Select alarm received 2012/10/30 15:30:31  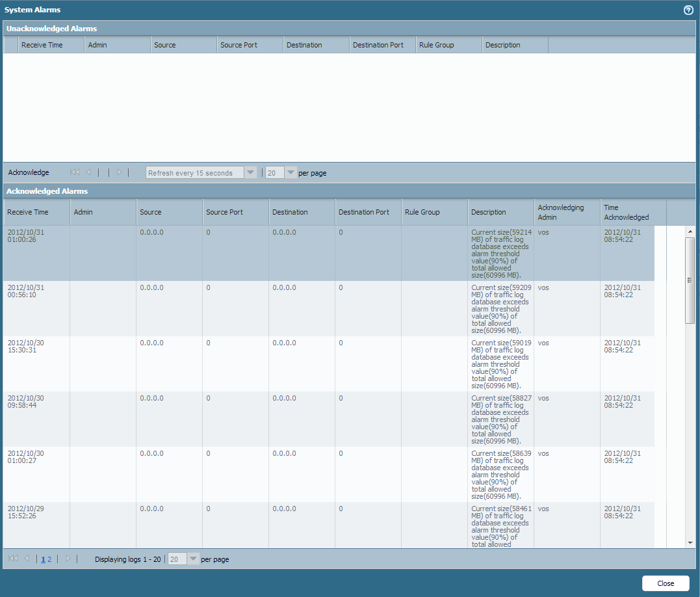[x=329, y=364]
